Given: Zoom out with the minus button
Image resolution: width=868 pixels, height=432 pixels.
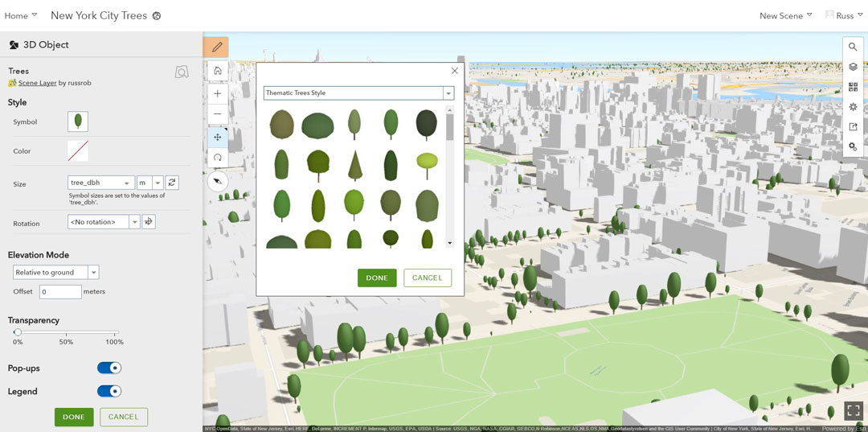Looking at the screenshot, I should [218, 114].
